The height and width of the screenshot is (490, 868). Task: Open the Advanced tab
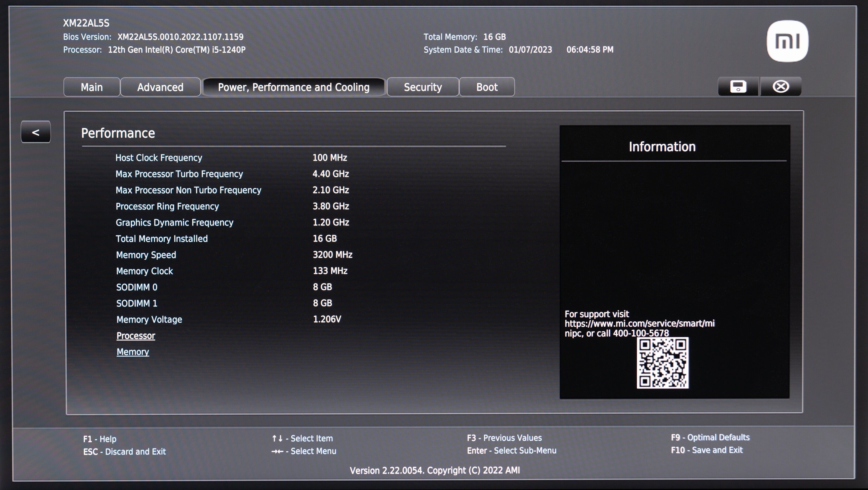[160, 87]
